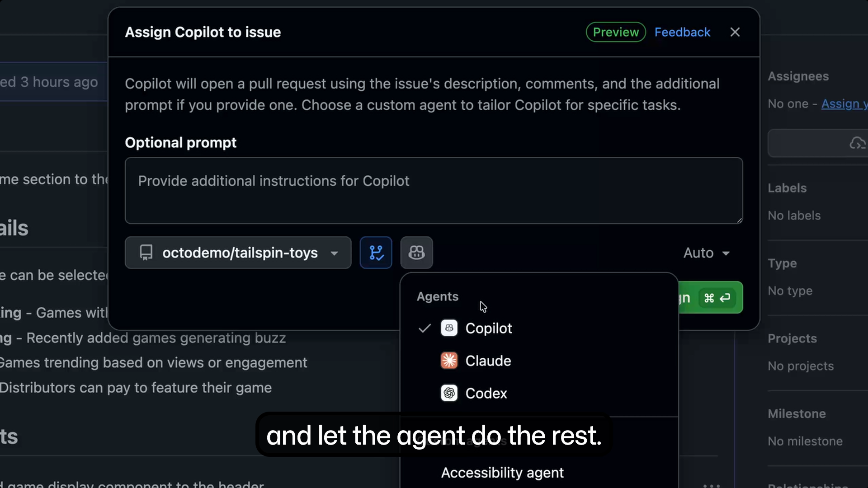The width and height of the screenshot is (868, 488).
Task: Open the Feedback link
Action: pos(682,32)
